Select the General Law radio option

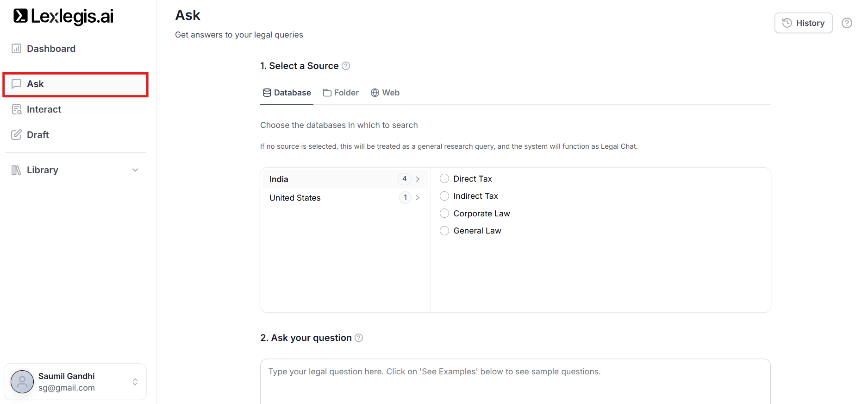444,231
